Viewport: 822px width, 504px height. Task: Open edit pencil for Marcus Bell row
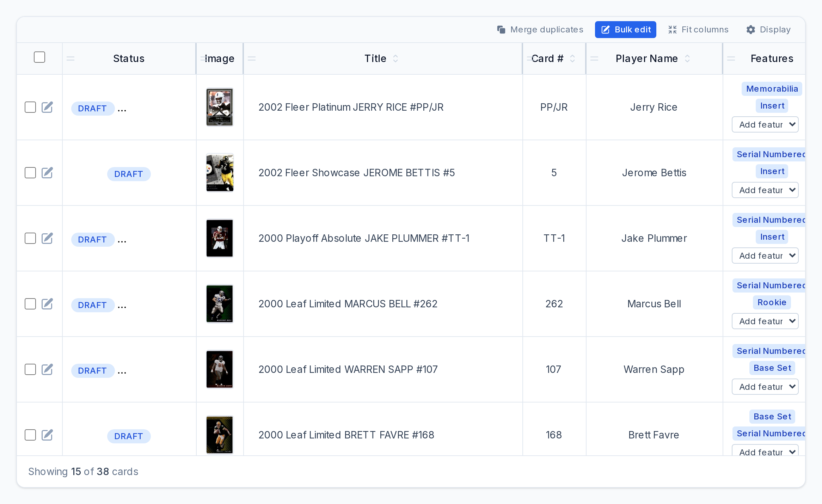coord(47,304)
